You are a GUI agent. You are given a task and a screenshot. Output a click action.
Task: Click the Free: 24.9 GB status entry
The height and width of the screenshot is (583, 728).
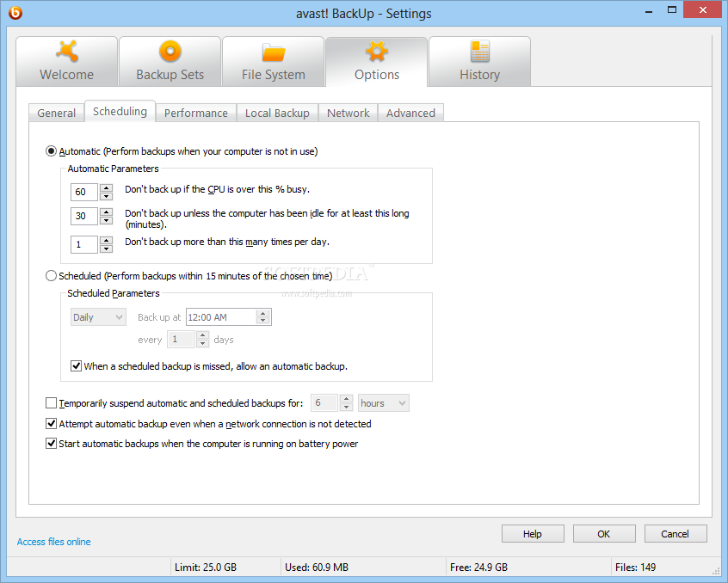478,567
